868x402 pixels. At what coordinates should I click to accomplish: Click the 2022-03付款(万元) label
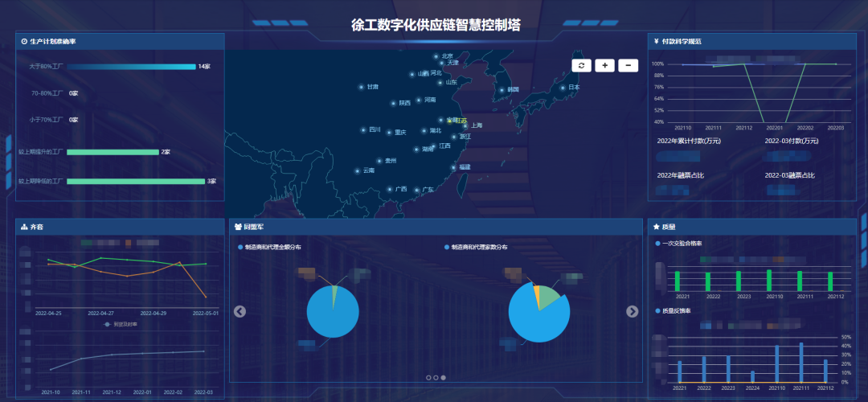792,142
